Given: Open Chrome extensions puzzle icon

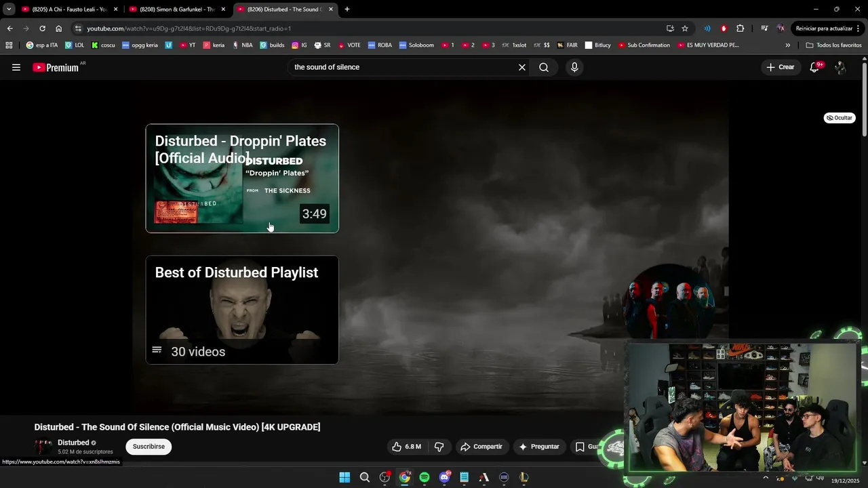Looking at the screenshot, I should (741, 28).
